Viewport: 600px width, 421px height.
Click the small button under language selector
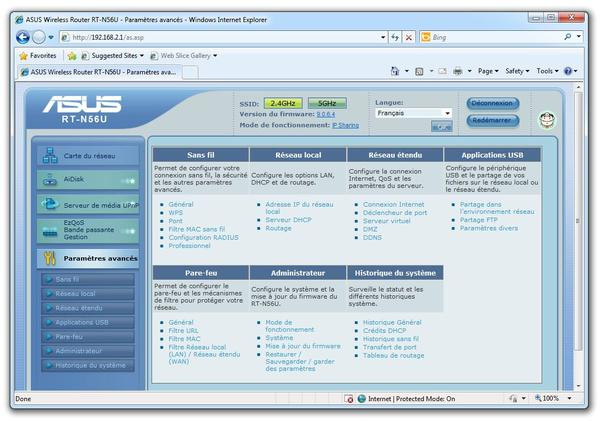(x=442, y=126)
